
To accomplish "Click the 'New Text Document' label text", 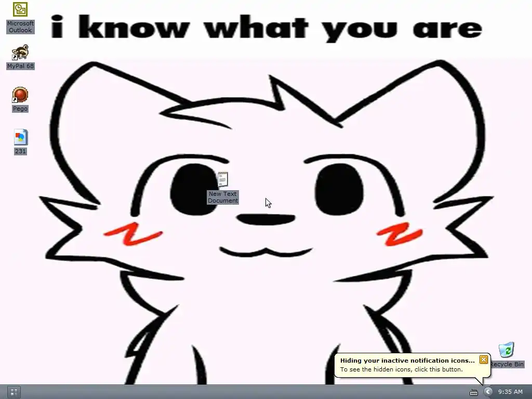I will coord(222,197).
